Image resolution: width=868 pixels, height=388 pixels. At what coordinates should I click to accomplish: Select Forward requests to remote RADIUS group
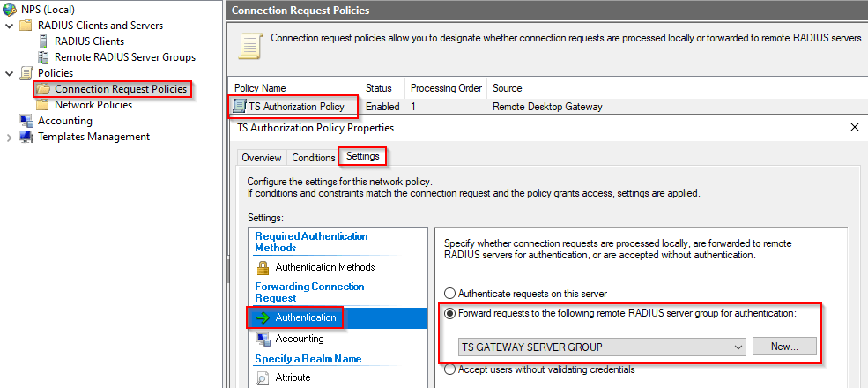(450, 313)
